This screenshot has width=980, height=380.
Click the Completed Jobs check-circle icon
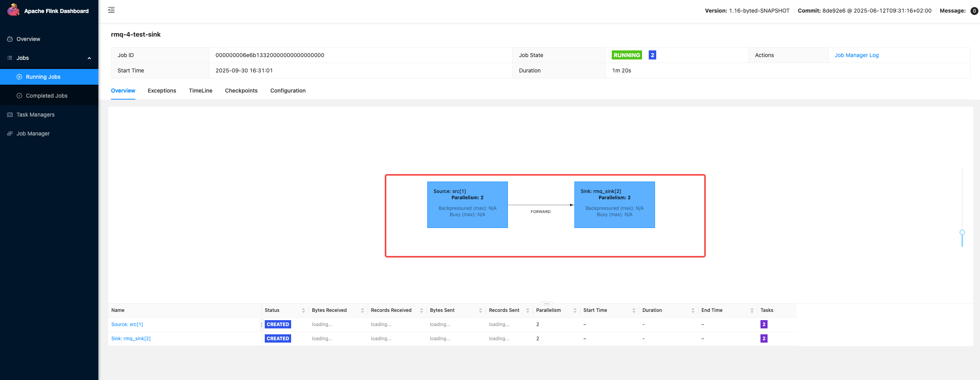(x=19, y=96)
